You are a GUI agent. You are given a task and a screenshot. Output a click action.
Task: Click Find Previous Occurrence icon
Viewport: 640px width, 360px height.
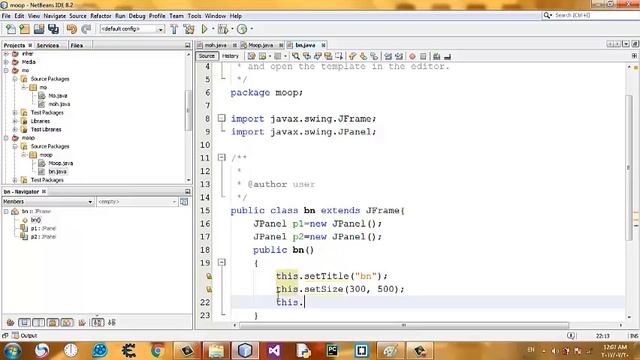307,56
